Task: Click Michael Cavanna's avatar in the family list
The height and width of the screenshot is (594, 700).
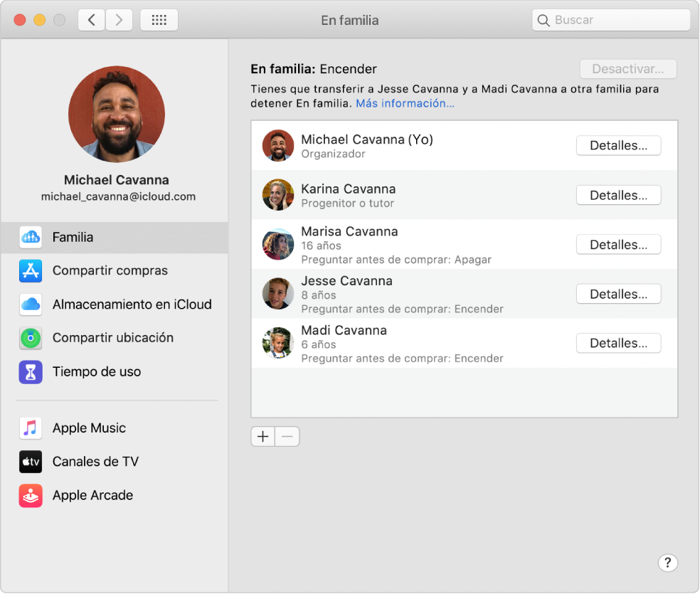Action: coord(277,146)
